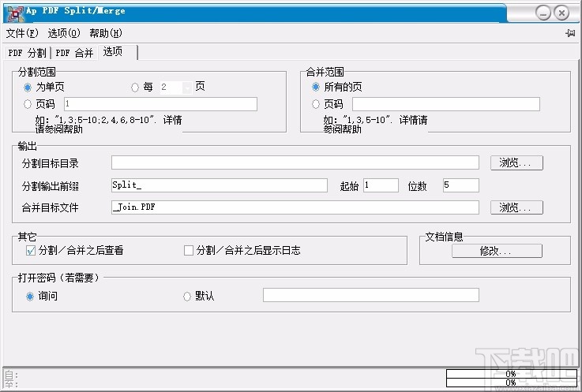
Task: Select the 每 N 页 radio button
Action: point(135,88)
